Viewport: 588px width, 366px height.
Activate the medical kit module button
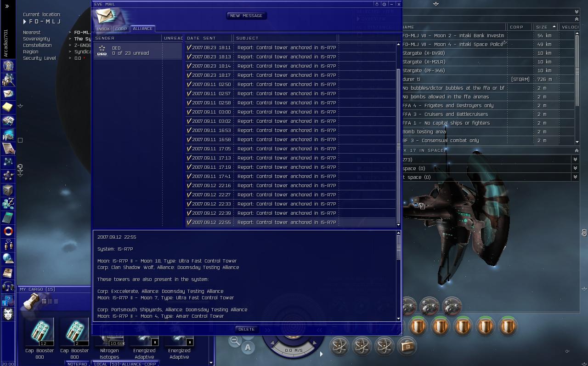coord(407,346)
